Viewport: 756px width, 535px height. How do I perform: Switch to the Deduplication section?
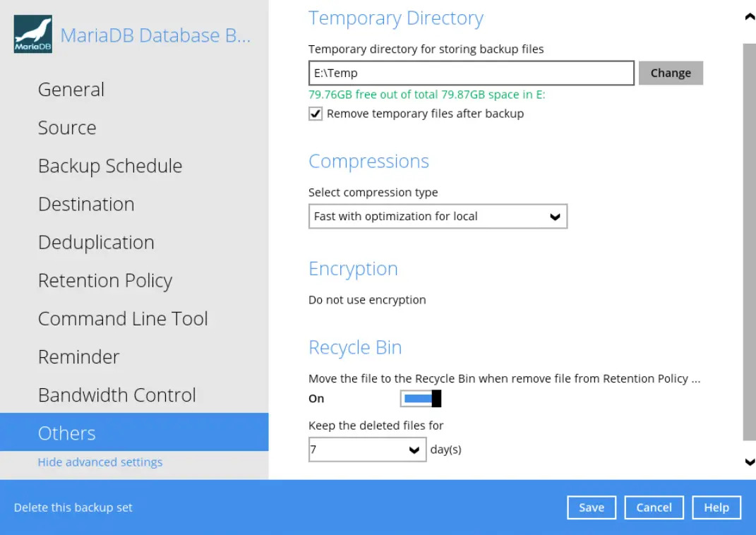96,242
